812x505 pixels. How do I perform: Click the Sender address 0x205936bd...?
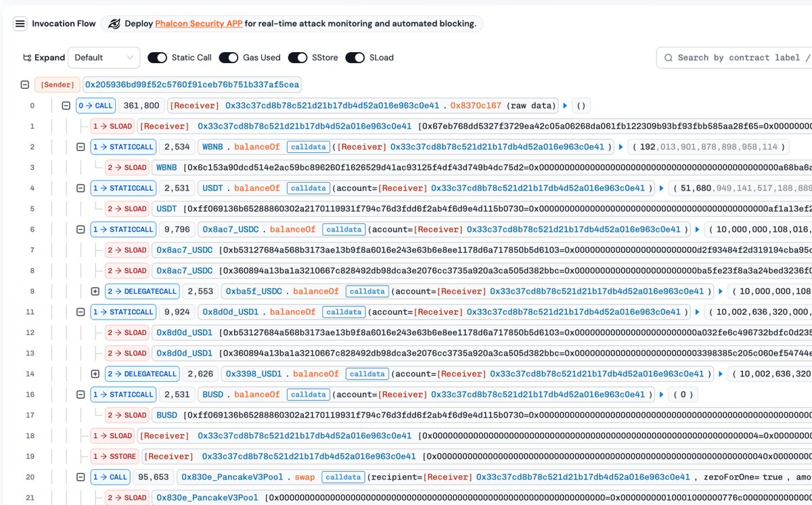click(191, 85)
